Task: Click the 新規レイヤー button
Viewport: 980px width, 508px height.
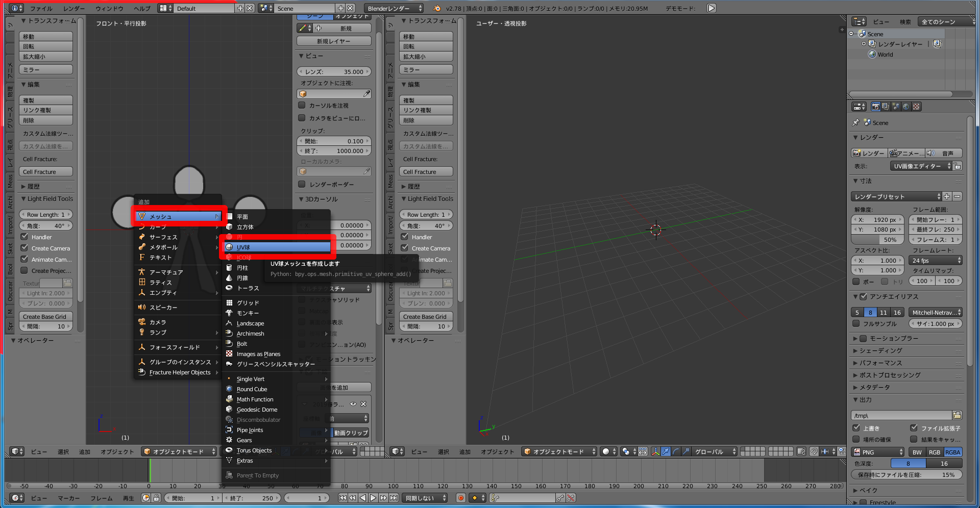Action: (x=334, y=41)
